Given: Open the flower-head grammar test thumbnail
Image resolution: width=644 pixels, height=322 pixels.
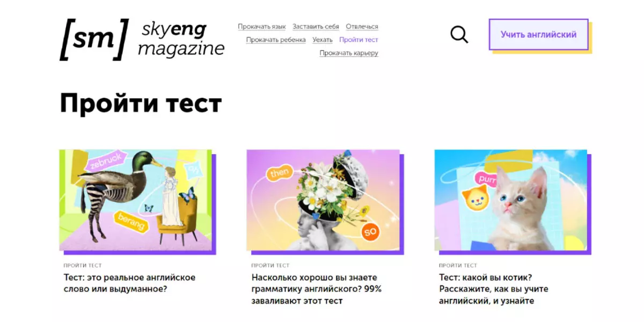Looking at the screenshot, I should [323, 200].
